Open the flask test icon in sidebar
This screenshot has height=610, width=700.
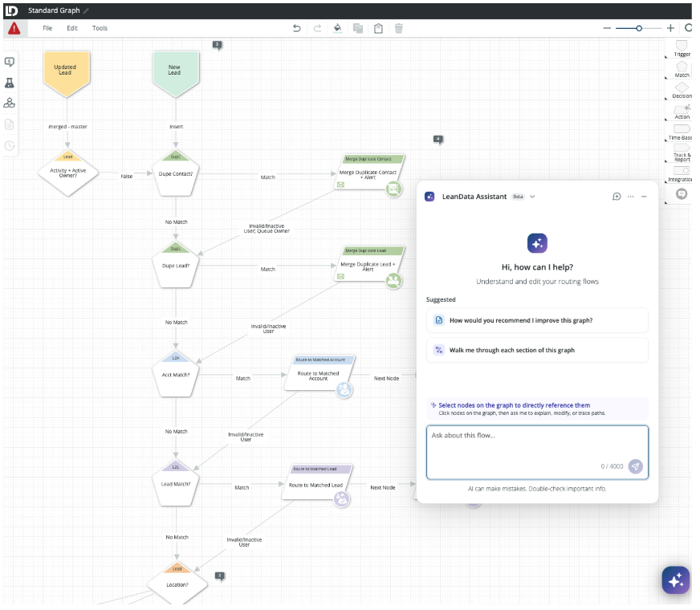(x=10, y=83)
